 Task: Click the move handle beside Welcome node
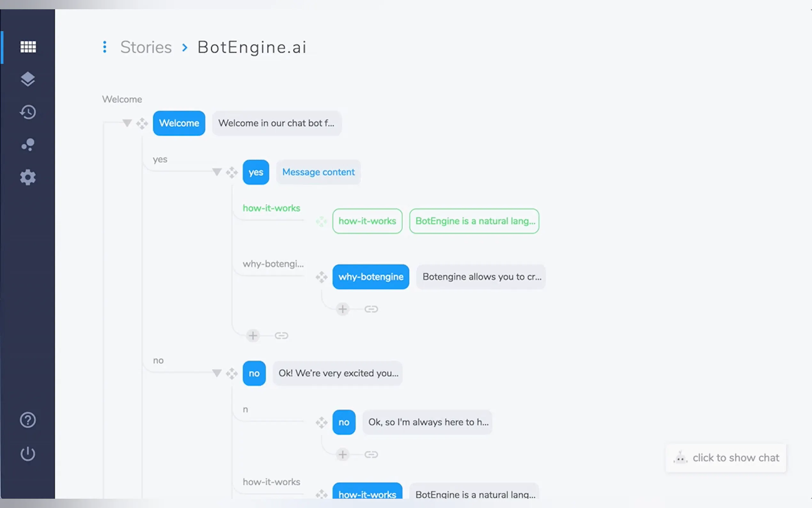click(x=142, y=123)
